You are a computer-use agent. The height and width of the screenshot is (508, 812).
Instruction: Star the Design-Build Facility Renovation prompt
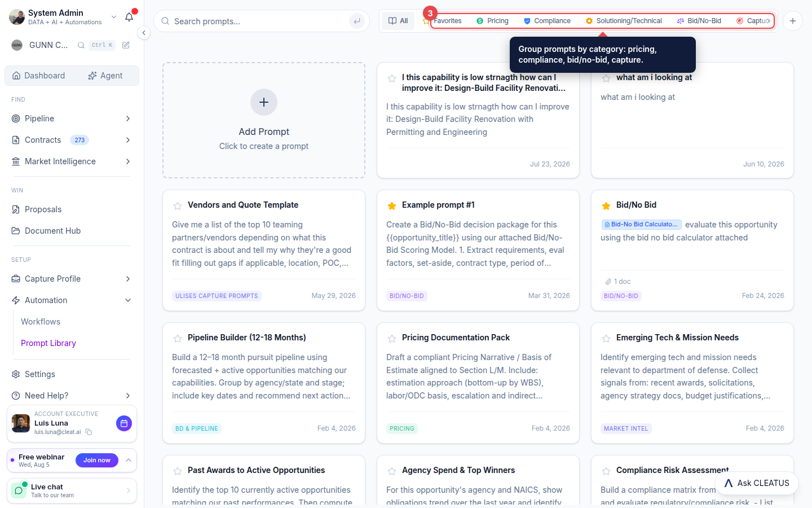(x=392, y=78)
